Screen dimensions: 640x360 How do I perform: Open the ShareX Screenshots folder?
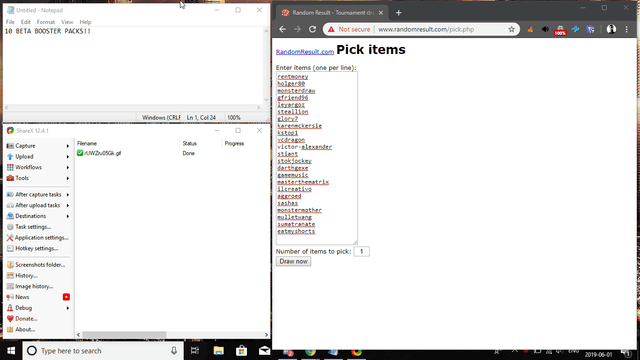(40, 264)
